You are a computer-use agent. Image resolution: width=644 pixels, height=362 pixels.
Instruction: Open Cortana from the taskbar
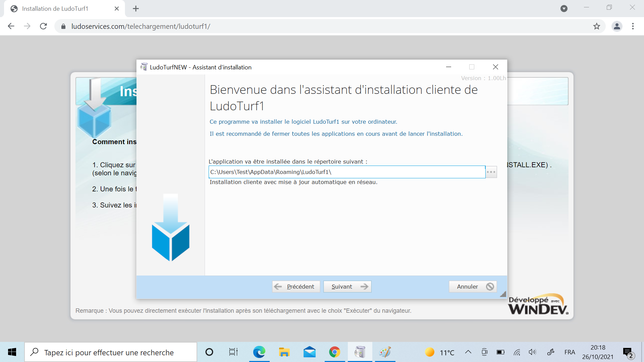coord(209,352)
